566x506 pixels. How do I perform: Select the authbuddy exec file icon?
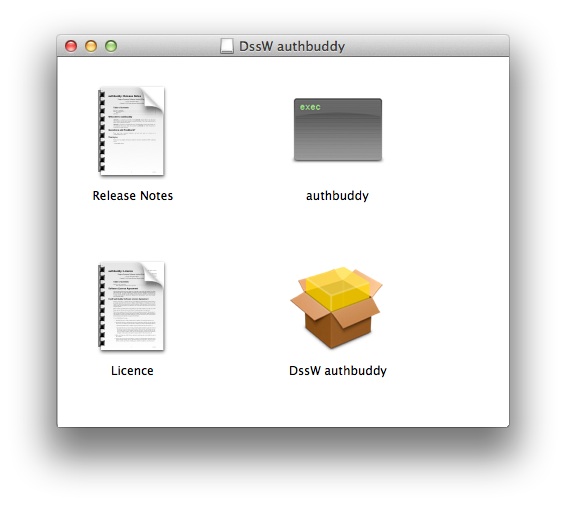click(x=338, y=130)
